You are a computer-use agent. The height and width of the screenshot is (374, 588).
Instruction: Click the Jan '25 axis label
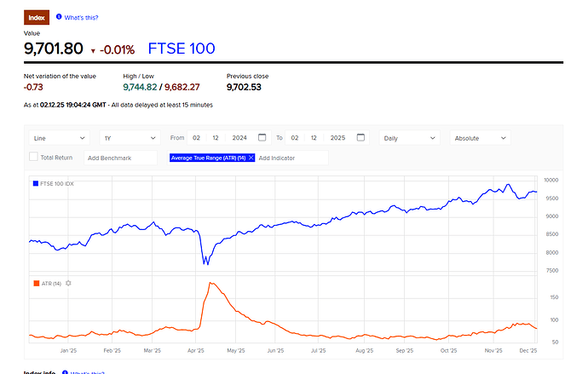[68, 351]
